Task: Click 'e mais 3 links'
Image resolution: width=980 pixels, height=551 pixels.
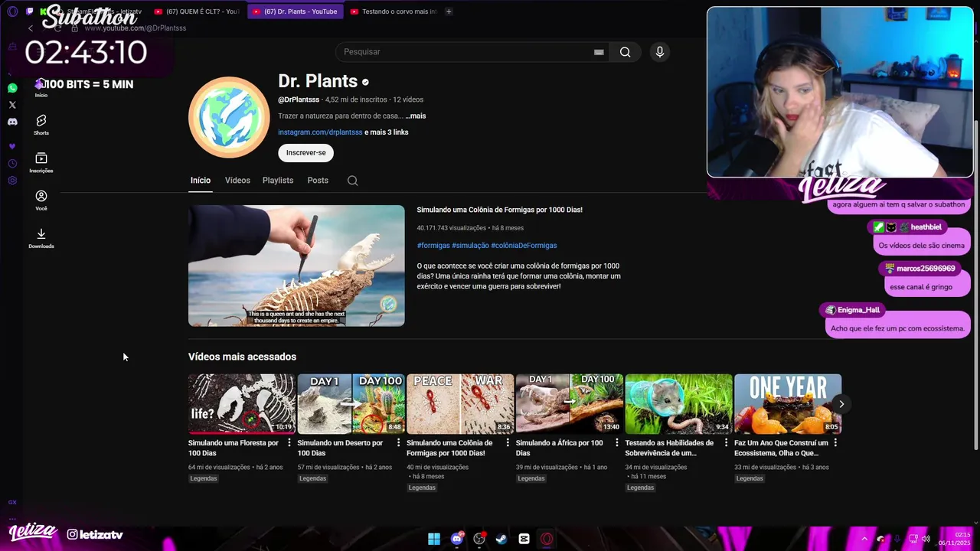Action: (x=387, y=132)
